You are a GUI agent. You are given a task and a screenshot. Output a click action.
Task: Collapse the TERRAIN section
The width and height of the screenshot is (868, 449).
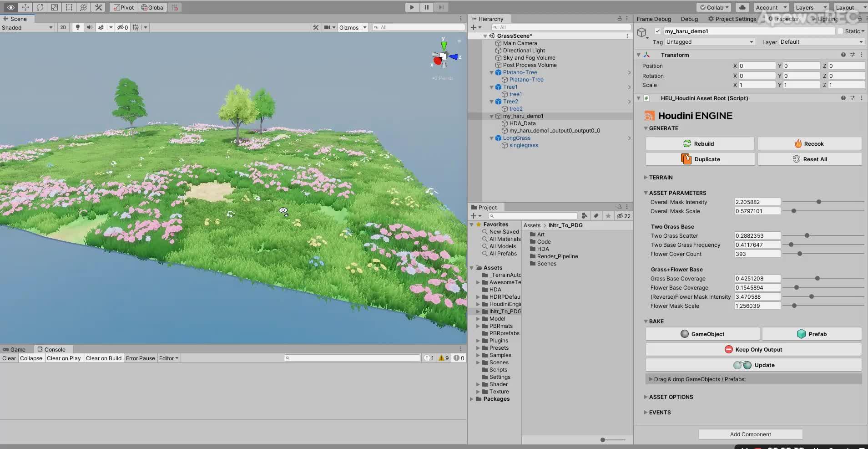pyautogui.click(x=646, y=178)
